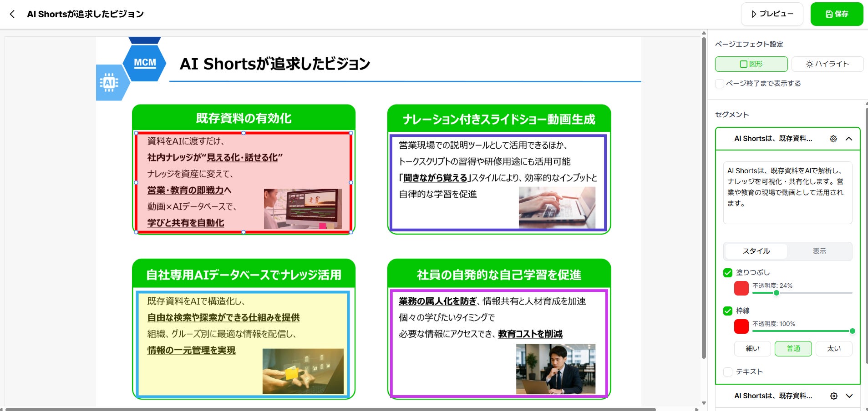Viewport: 868px width, 411px height.
Task: Click the businessman at laptop photo
Action: coord(555,369)
